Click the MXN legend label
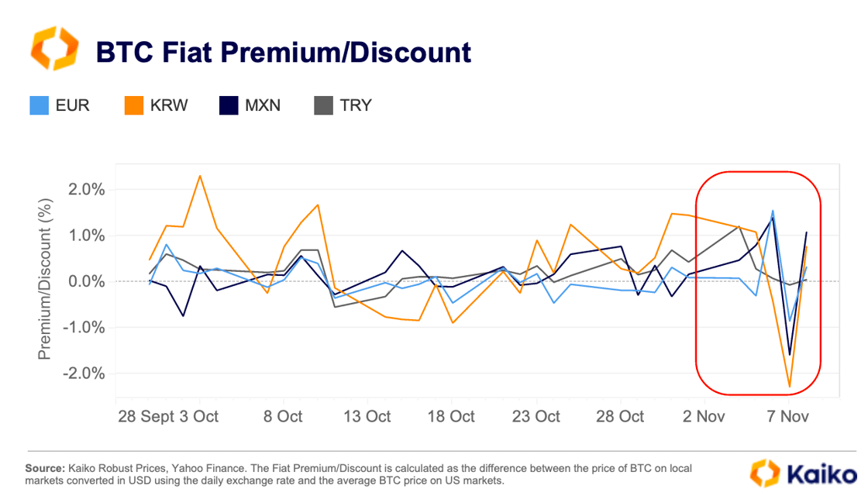868x499 pixels. click(263, 105)
